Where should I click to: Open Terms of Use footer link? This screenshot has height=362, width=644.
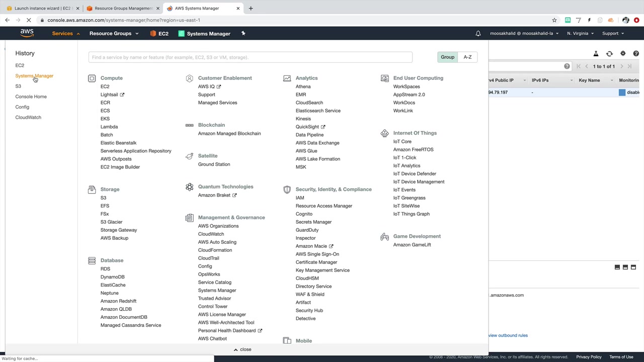[621, 357]
